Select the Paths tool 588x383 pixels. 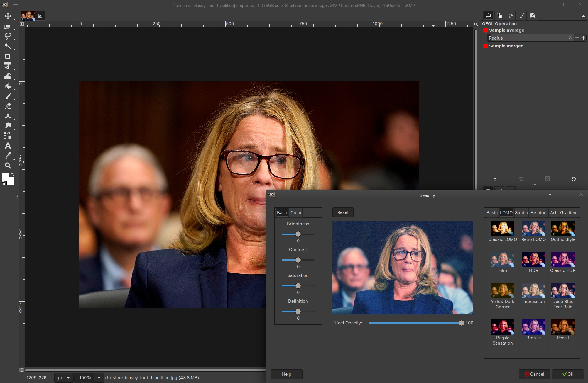tap(8, 136)
